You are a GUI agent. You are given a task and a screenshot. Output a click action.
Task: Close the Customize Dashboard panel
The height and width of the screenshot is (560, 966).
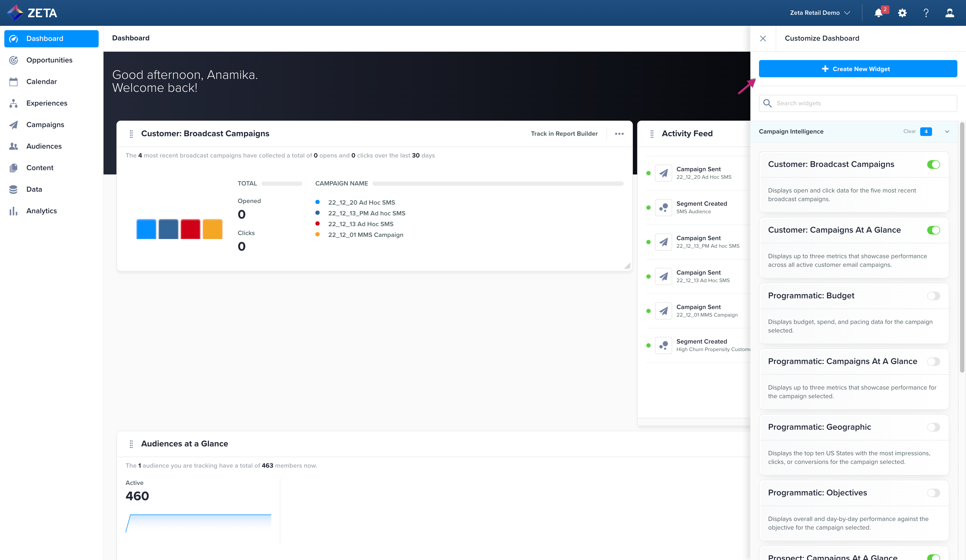click(x=763, y=38)
